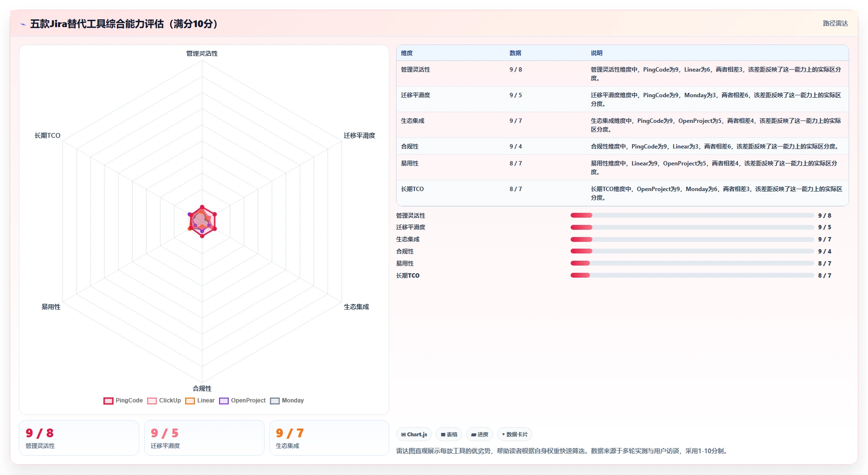The width and height of the screenshot is (868, 475).
Task: Toggle the Monday series in the legend
Action: pos(287,401)
